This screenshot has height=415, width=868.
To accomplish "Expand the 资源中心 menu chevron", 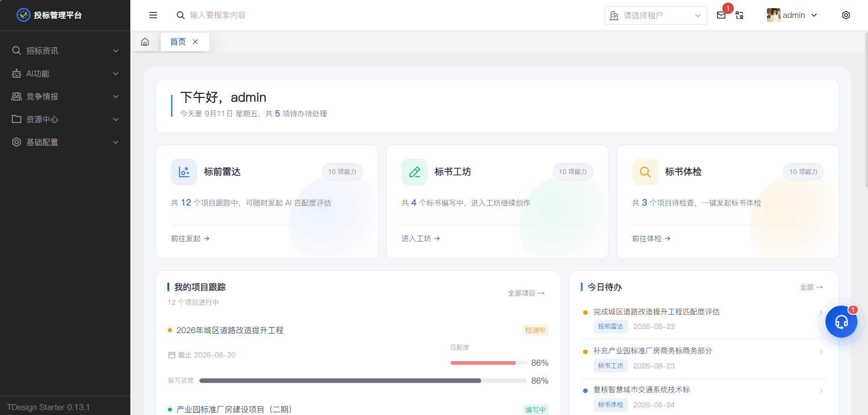I will pos(116,119).
